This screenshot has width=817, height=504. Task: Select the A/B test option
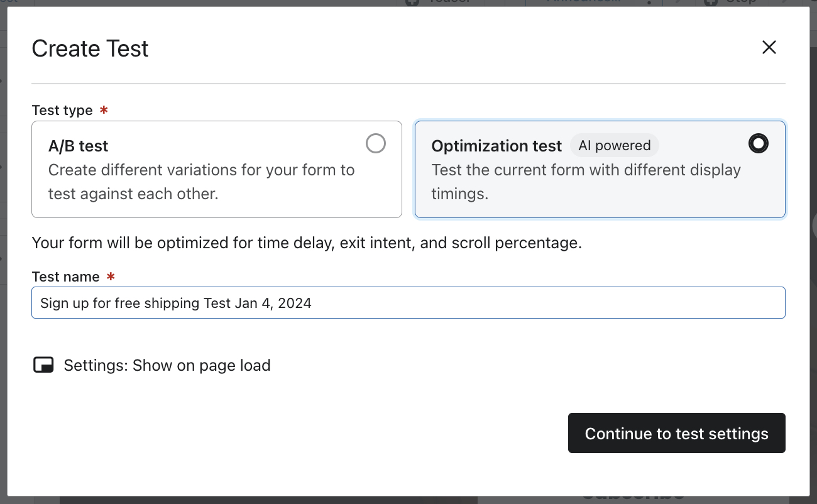[217, 169]
